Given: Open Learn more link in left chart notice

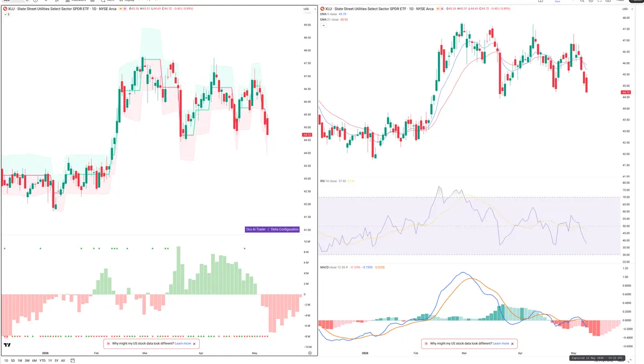Looking at the screenshot, I should (182, 343).
